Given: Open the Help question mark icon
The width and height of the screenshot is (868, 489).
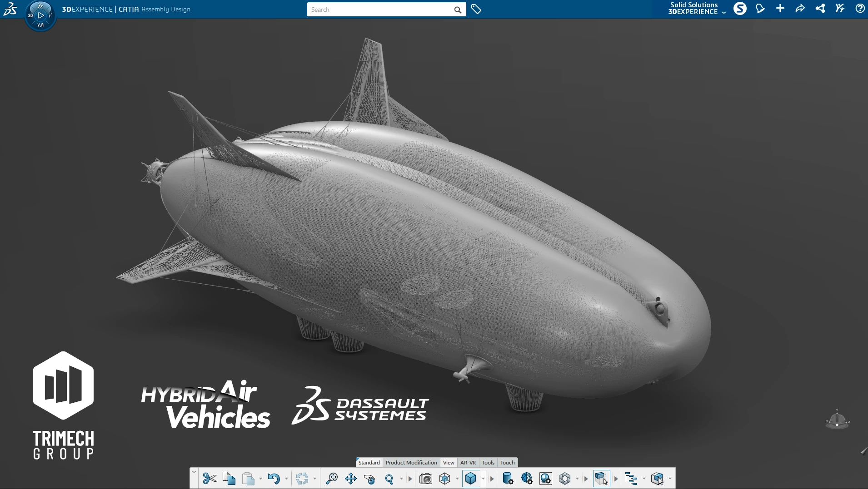Looking at the screenshot, I should (860, 9).
